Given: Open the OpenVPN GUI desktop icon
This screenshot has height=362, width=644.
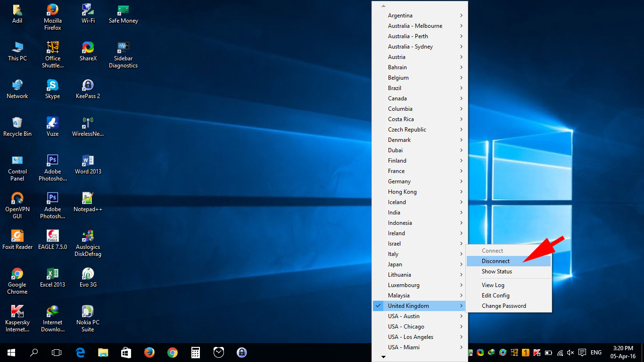Looking at the screenshot, I should click(x=17, y=198).
